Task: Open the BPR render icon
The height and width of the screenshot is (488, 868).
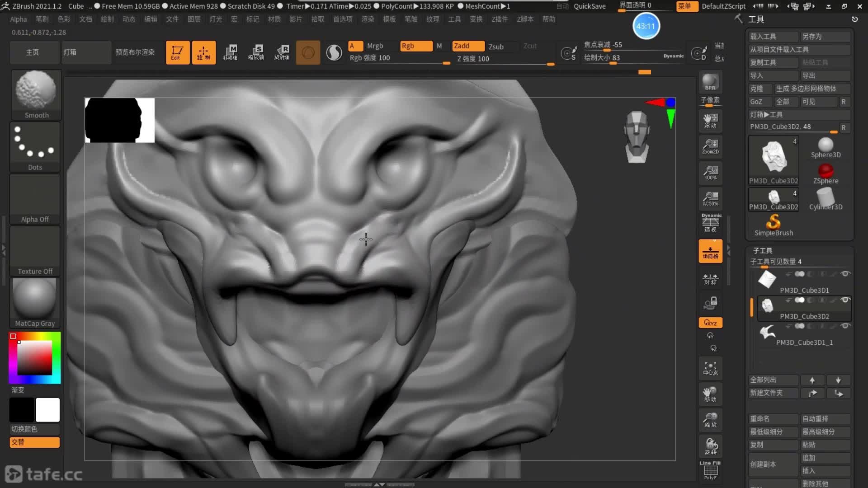Action: tap(710, 82)
